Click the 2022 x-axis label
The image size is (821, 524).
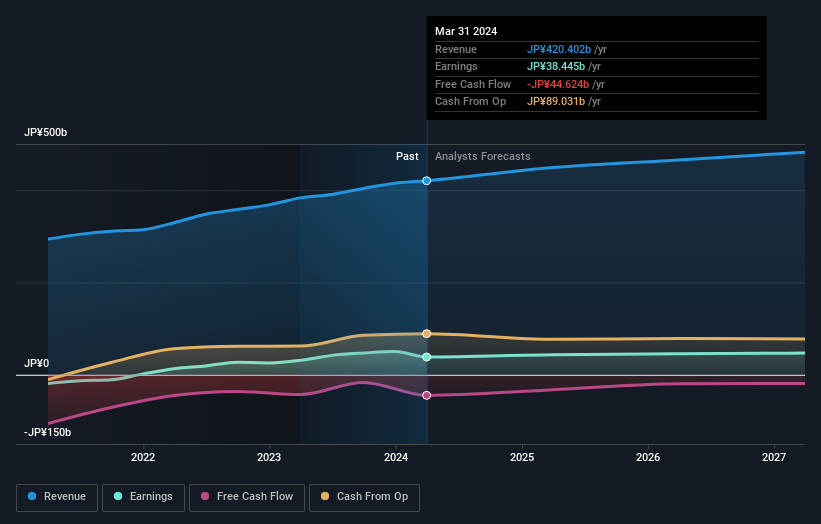[143, 457]
